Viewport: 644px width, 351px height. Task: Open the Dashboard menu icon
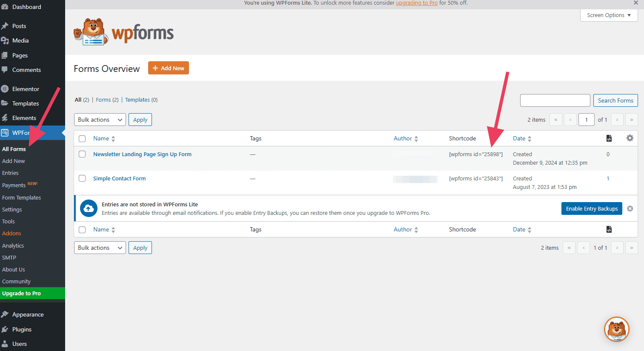click(x=5, y=7)
